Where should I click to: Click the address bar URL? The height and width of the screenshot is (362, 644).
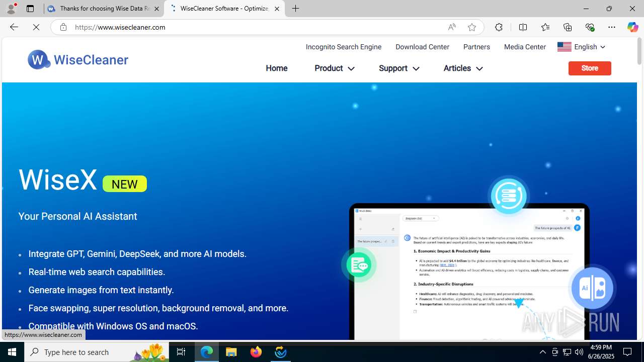tap(120, 27)
